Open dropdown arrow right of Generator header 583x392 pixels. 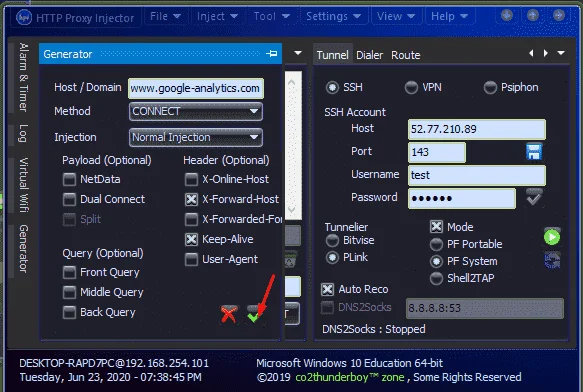click(298, 53)
